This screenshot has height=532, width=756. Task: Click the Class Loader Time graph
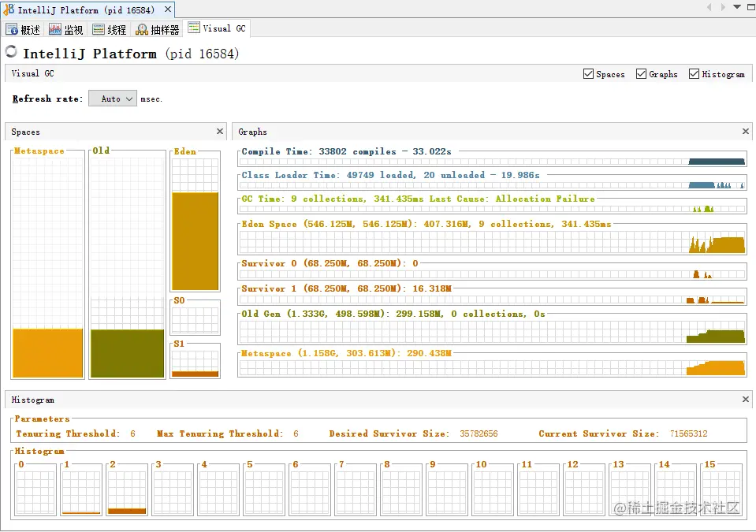(492, 185)
